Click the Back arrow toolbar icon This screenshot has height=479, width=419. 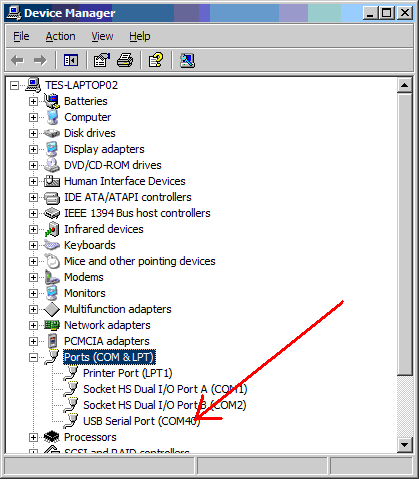coord(17,60)
